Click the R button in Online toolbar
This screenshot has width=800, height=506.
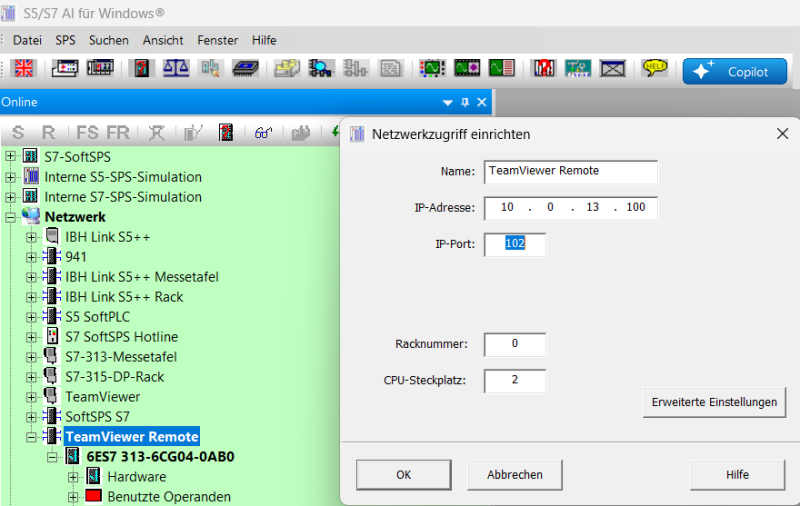48,133
